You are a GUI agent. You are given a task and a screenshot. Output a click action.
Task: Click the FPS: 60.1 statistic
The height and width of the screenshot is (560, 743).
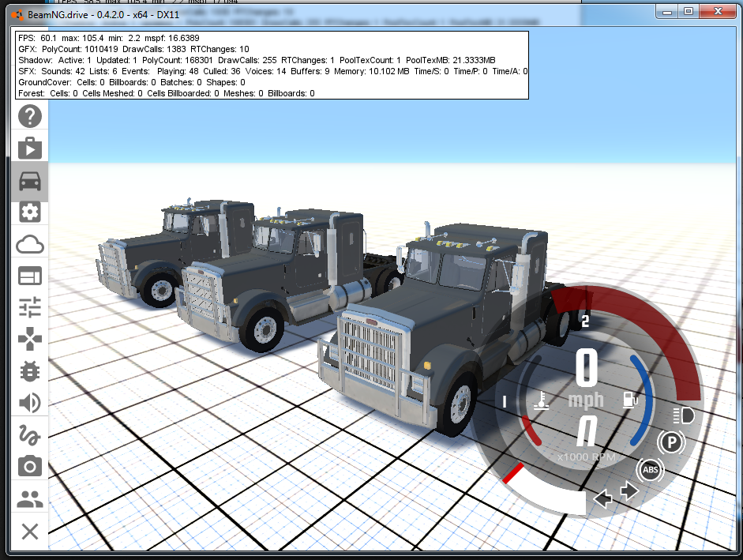pyautogui.click(x=37, y=38)
